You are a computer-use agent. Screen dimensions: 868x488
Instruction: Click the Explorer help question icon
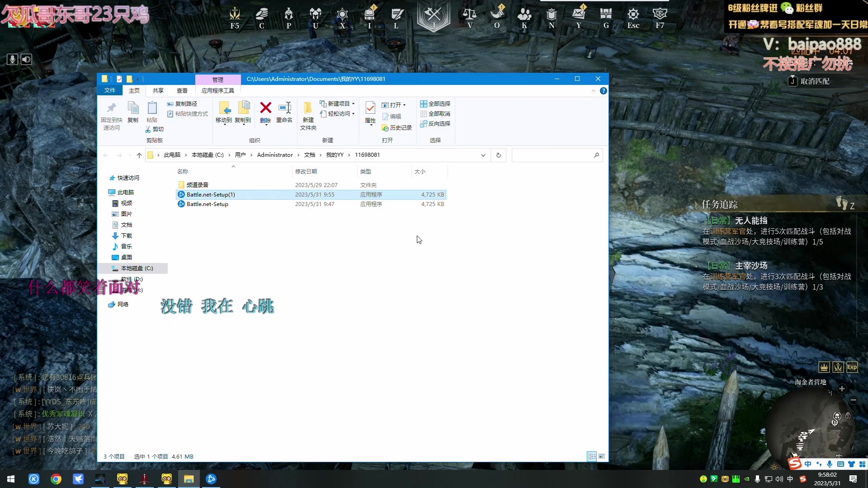tap(603, 91)
